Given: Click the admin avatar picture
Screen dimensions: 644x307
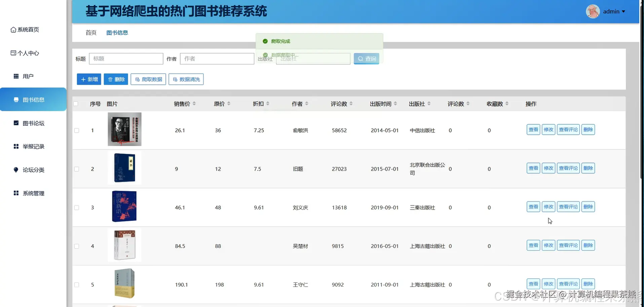Looking at the screenshot, I should coord(593,11).
